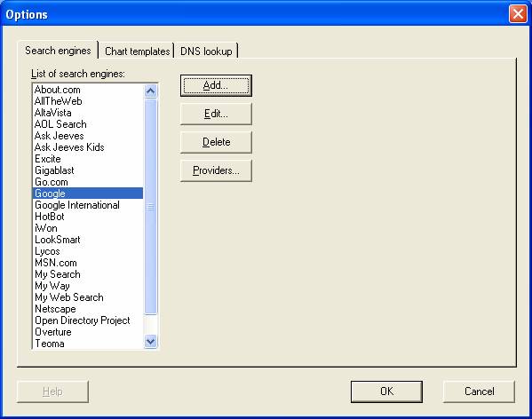The image size is (532, 419).
Task: Select the highlighted Google entry
Action: tap(88, 194)
